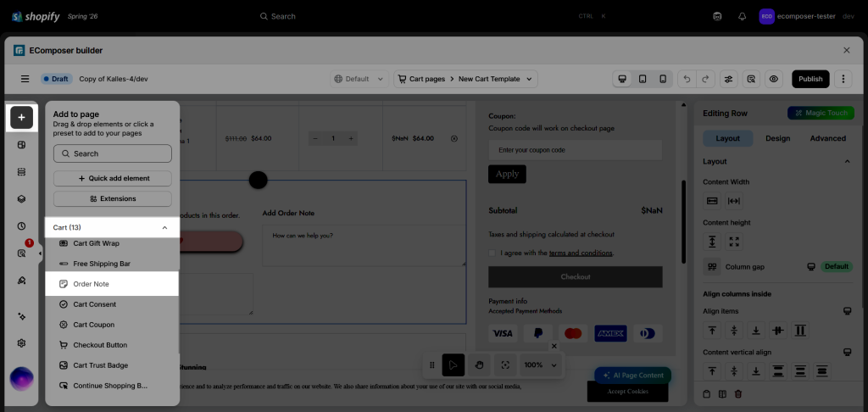Open the settings gear in left sidebar
Image resolution: width=868 pixels, height=412 pixels.
tap(21, 342)
